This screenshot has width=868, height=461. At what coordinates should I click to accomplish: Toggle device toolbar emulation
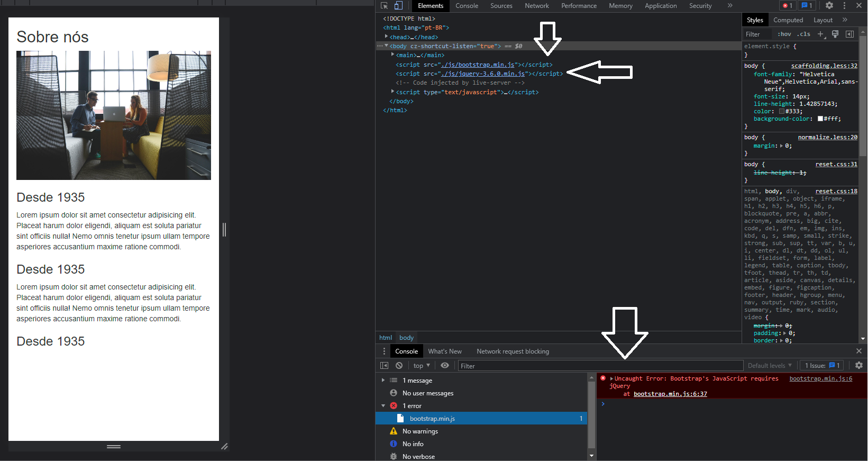pos(398,6)
